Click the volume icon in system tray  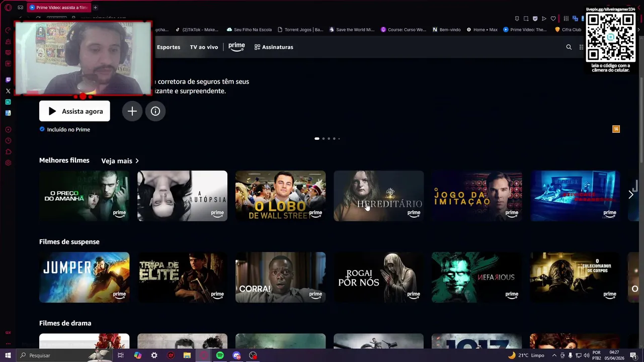click(586, 355)
